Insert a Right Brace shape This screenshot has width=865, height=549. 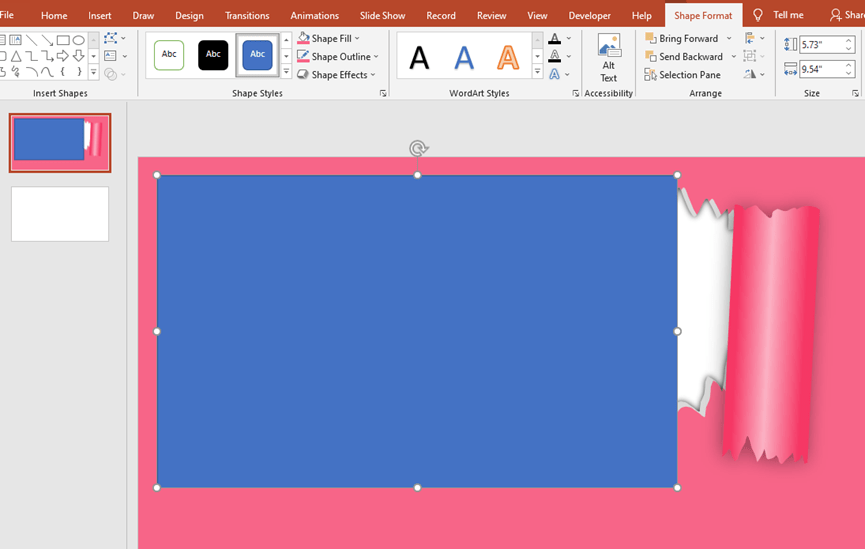tap(78, 72)
